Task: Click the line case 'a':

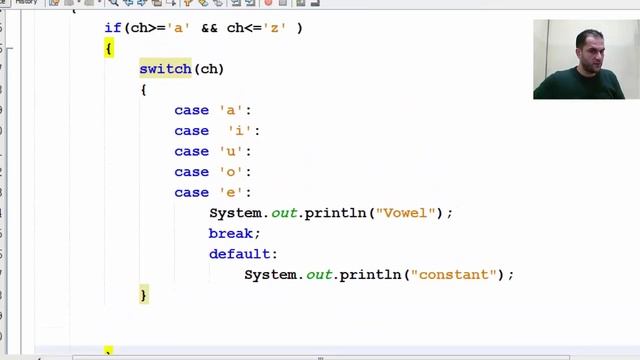Action: pos(213,110)
